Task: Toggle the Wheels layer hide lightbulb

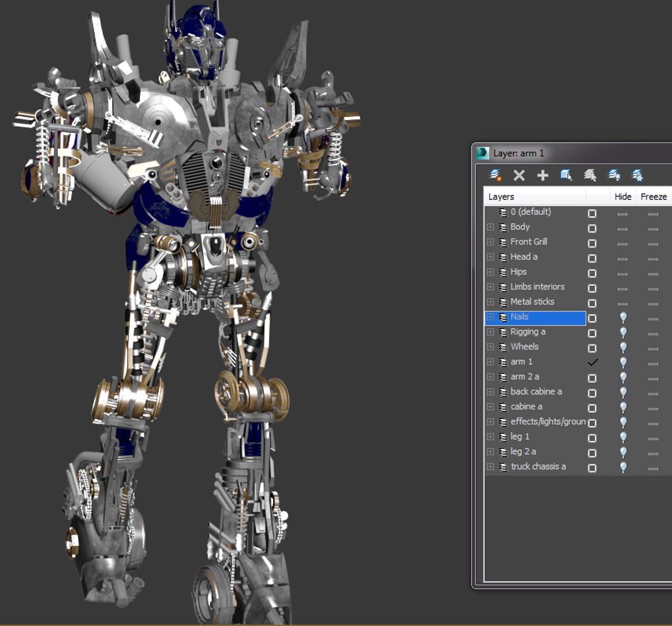Action: (x=623, y=348)
